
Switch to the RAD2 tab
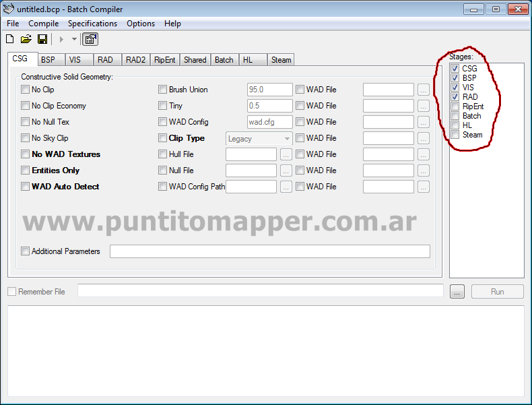[136, 60]
